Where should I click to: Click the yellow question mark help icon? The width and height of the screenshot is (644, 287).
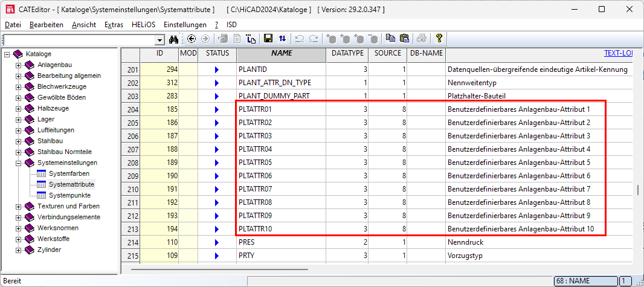[439, 39]
